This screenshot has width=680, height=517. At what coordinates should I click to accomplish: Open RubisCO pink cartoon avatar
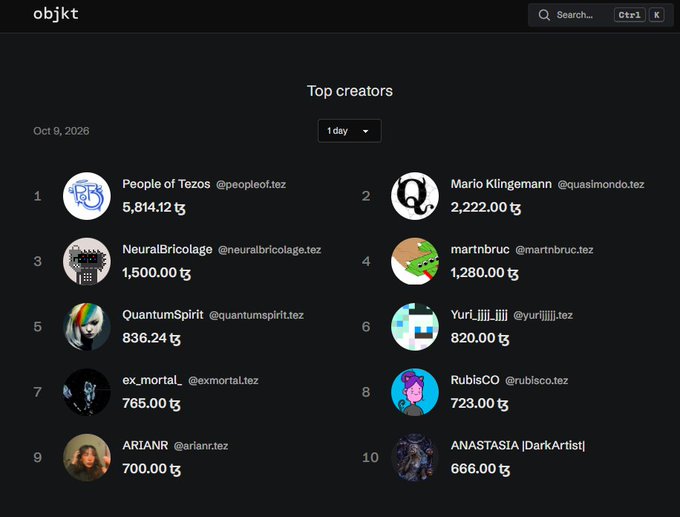coord(415,392)
